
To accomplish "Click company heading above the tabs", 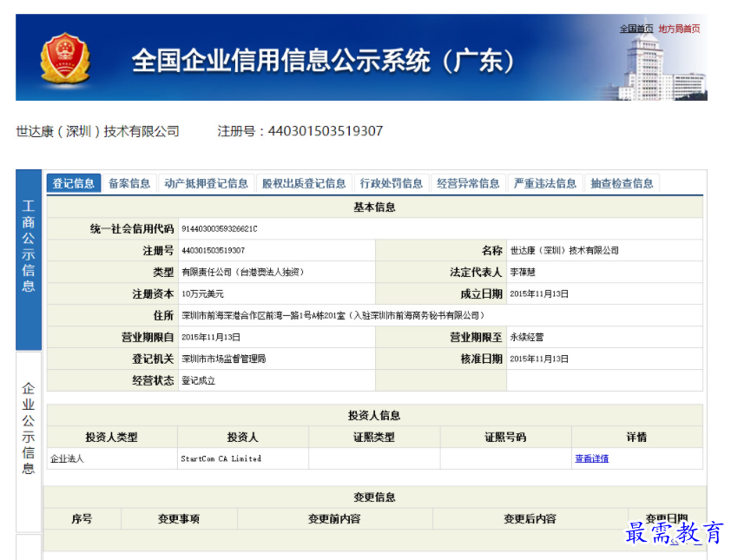I will (x=97, y=131).
